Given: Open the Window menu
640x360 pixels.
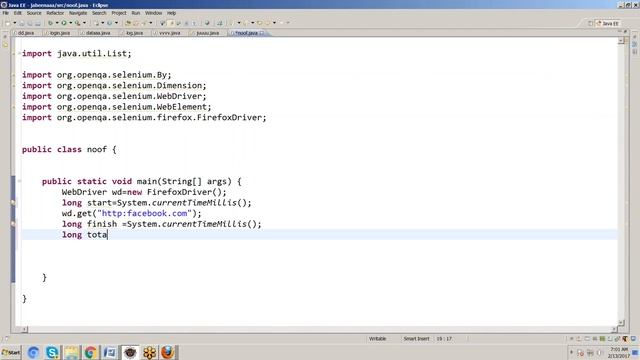Looking at the screenshot, I should tap(153, 13).
